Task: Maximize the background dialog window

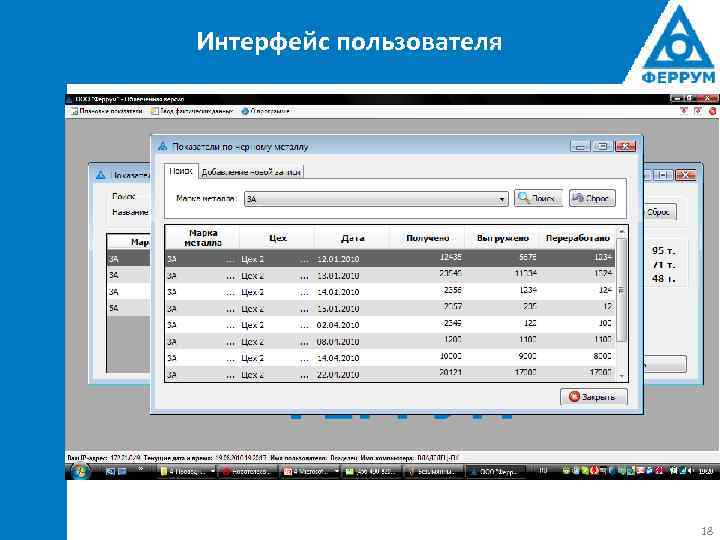Action: pyautogui.click(x=663, y=175)
